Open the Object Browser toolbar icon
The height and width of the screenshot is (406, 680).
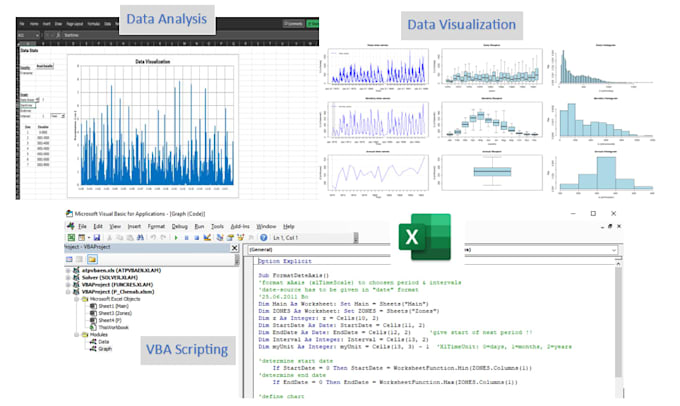tap(241, 238)
